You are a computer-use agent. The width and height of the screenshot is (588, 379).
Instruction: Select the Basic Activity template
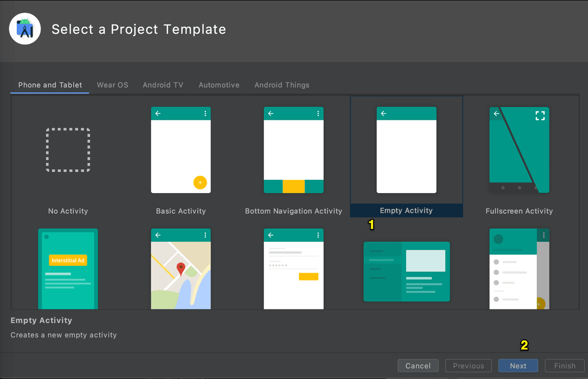[180, 149]
